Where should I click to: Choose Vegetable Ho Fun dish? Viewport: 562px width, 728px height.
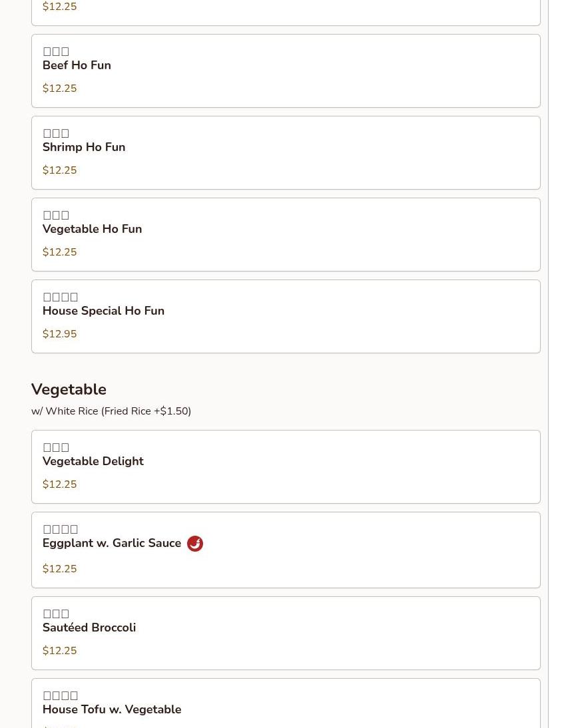click(x=286, y=234)
